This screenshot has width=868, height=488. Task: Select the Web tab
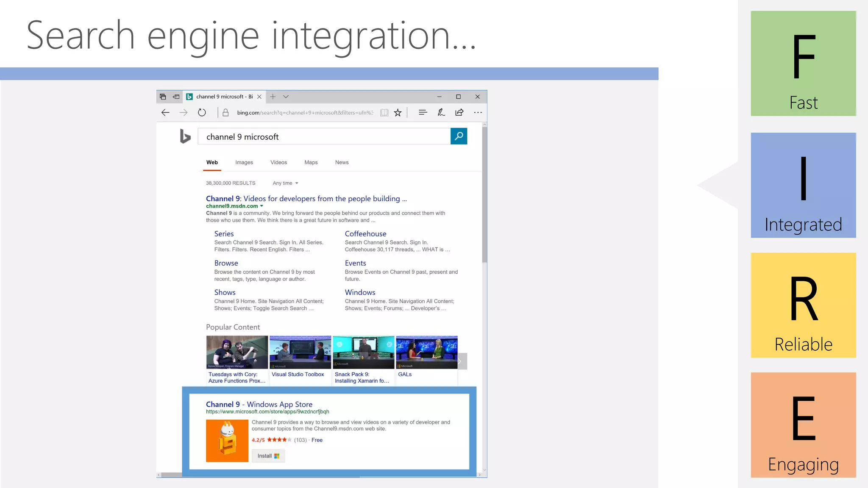click(x=212, y=162)
